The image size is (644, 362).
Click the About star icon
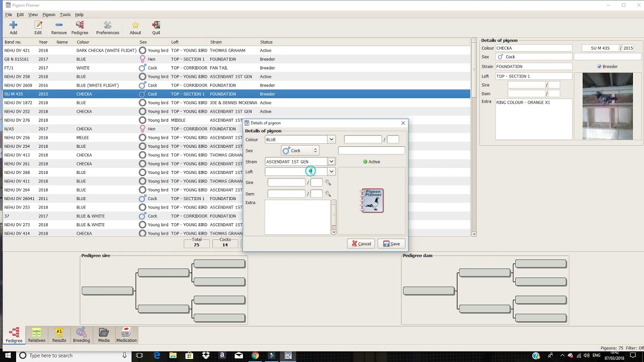point(135,28)
